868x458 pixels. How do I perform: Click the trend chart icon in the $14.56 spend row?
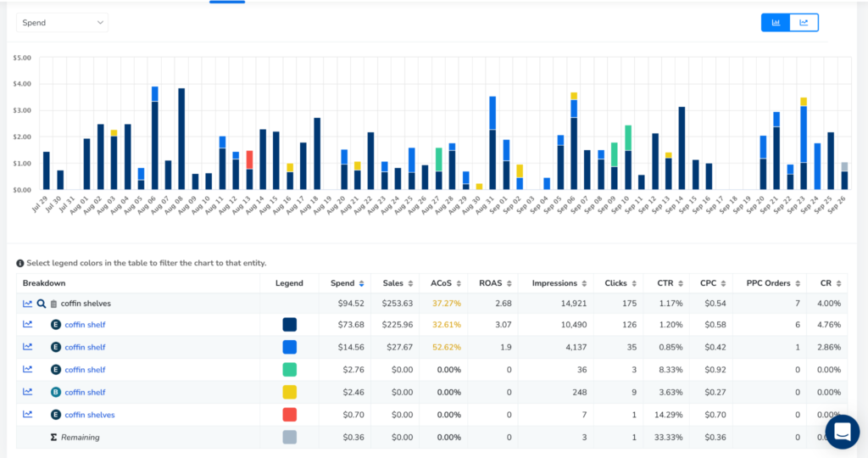pyautogui.click(x=27, y=347)
